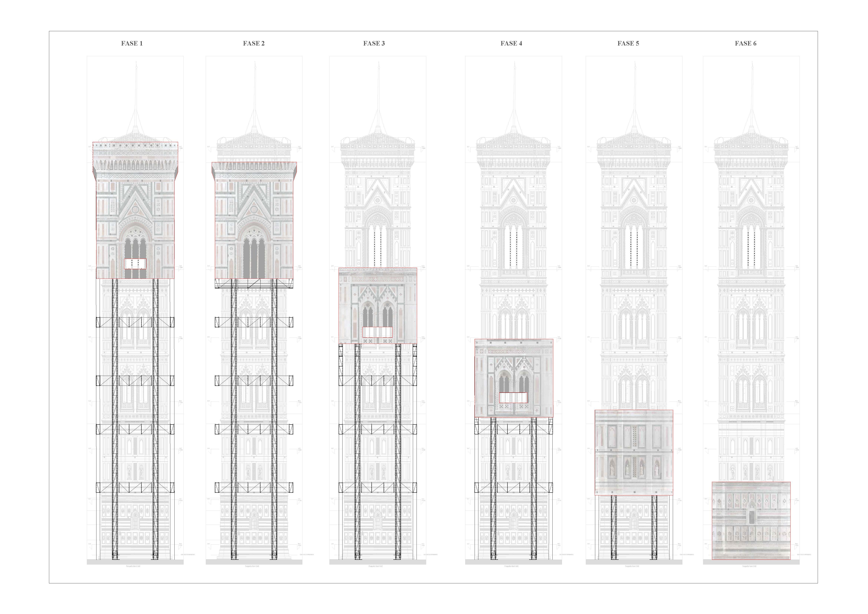Click the white rectangle in FASE 4 photo panel
The image size is (868, 614).
513,398
